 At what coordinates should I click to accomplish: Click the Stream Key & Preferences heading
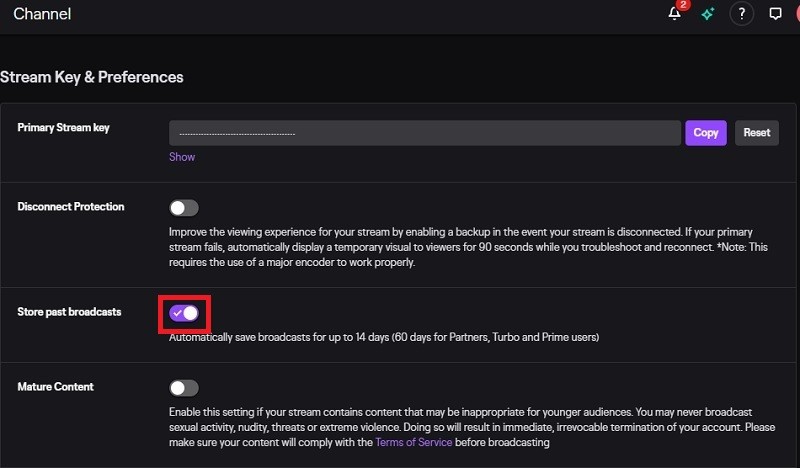(92, 77)
